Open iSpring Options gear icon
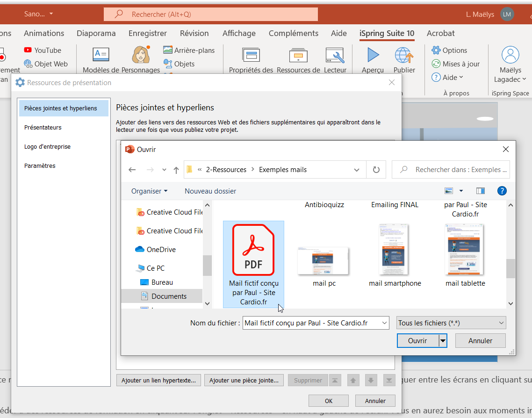 pos(436,50)
